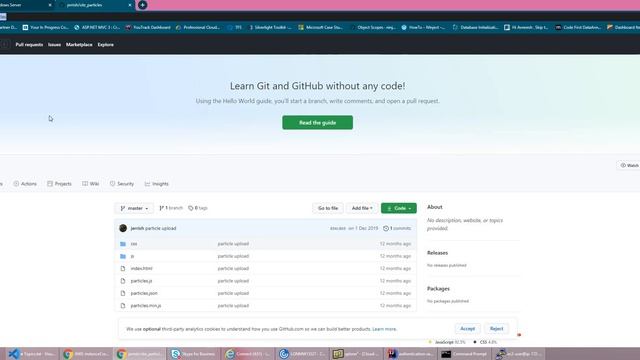Open the 1 commits history link

[397, 228]
